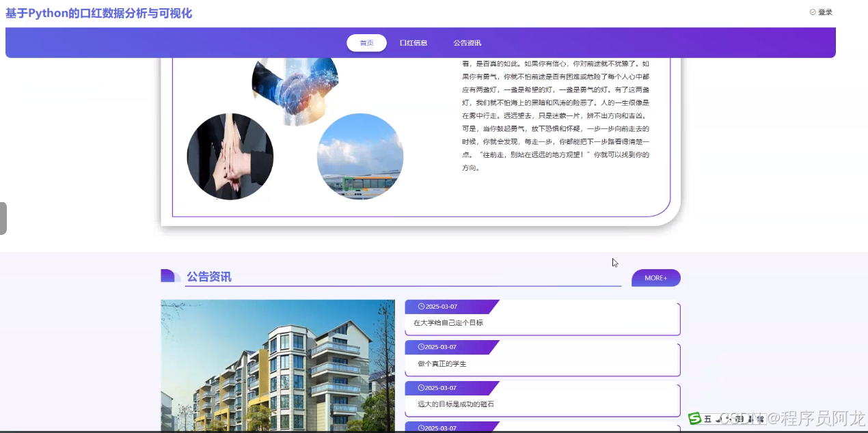Click the stacked hands circular image

230,156
